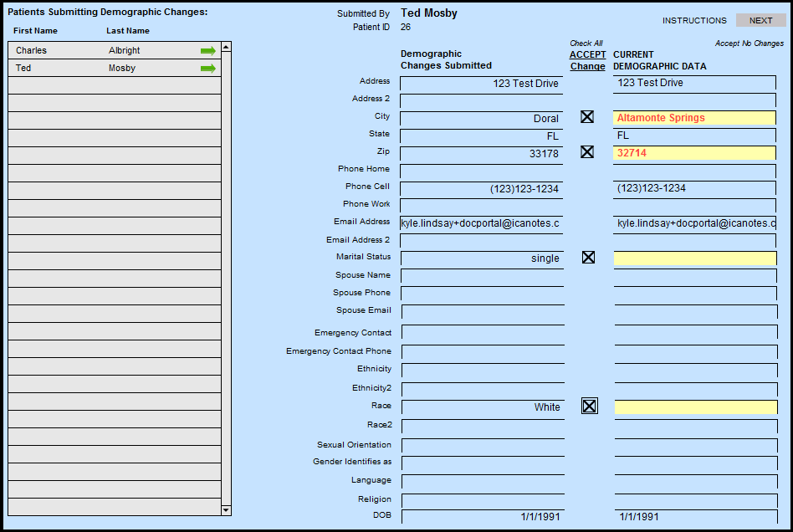793x532 pixels.
Task: Click green arrow next to Charles Albright
Action: pos(207,51)
